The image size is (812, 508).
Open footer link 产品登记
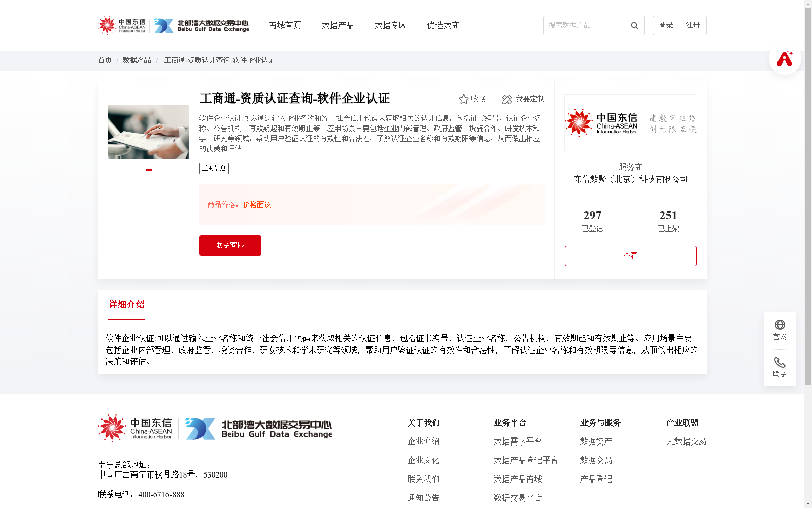coord(596,479)
